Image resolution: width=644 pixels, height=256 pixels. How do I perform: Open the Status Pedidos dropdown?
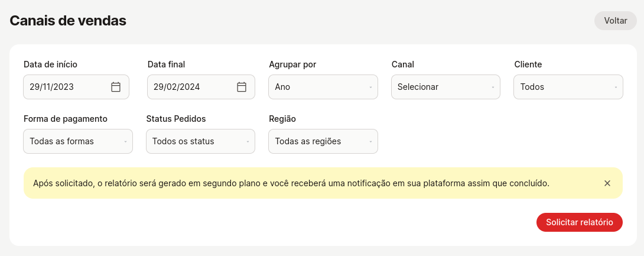pyautogui.click(x=200, y=141)
